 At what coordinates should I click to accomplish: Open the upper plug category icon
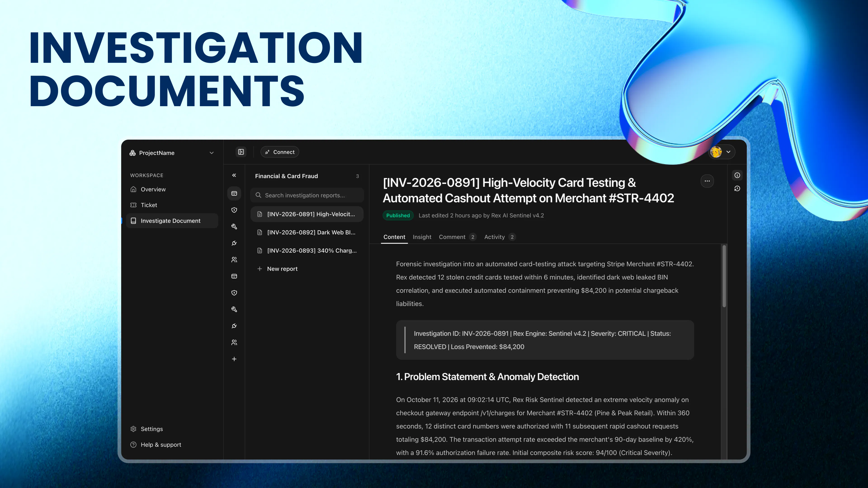[234, 243]
